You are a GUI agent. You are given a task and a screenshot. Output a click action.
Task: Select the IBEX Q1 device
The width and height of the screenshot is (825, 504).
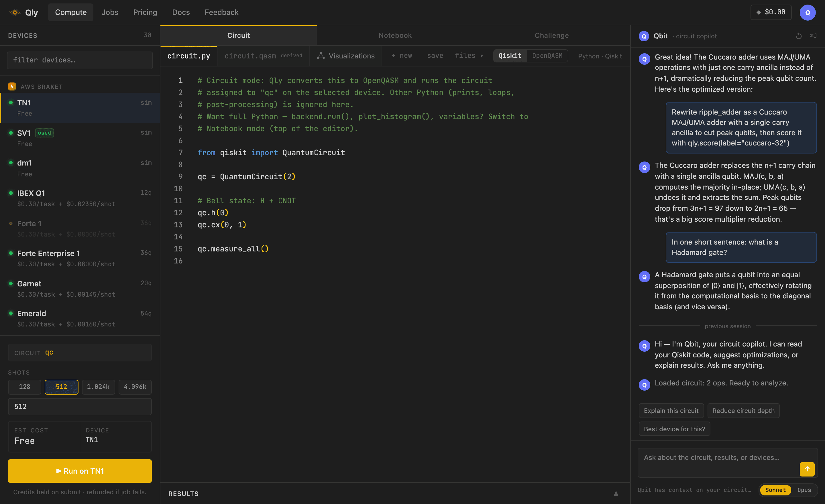tap(80, 198)
